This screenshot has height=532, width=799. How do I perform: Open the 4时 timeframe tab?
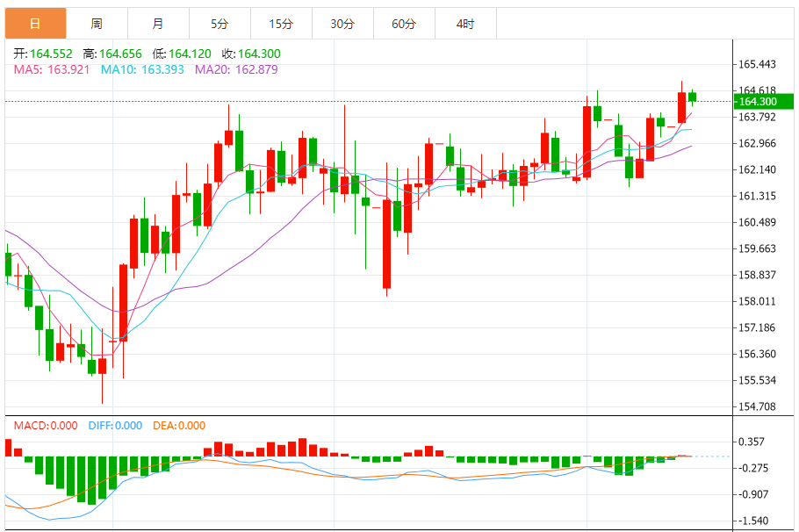(x=465, y=24)
